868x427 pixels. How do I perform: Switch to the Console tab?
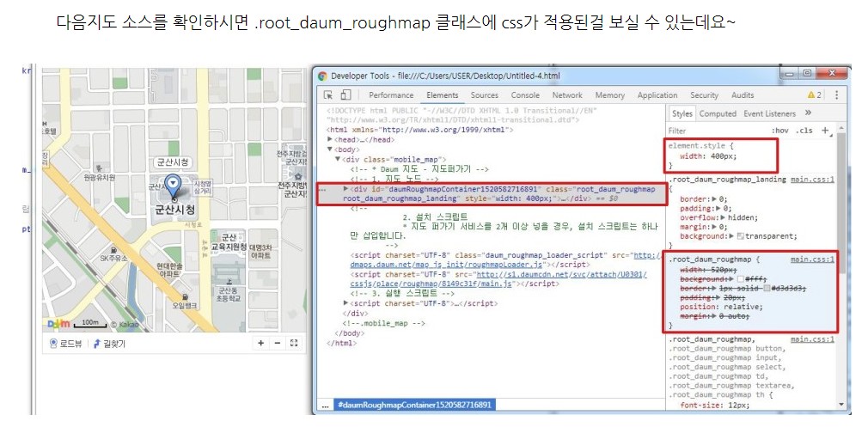[x=525, y=95]
